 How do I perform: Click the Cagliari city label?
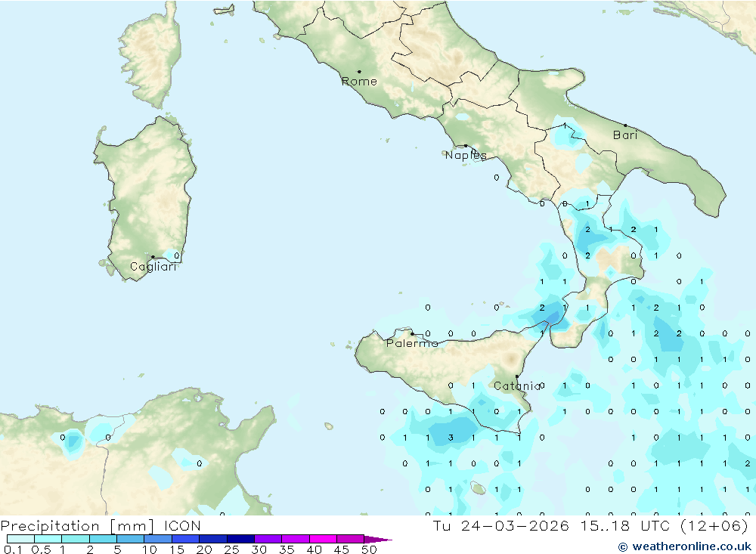coord(153,267)
